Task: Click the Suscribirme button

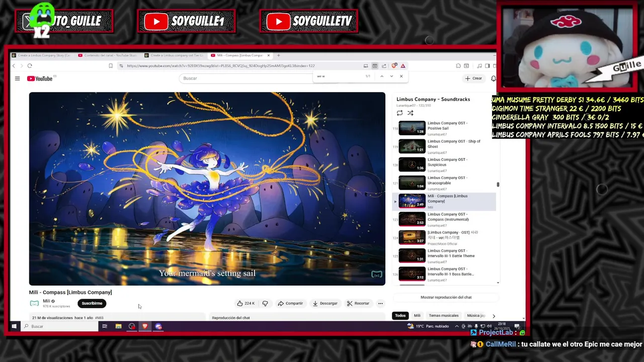Action: [92, 303]
